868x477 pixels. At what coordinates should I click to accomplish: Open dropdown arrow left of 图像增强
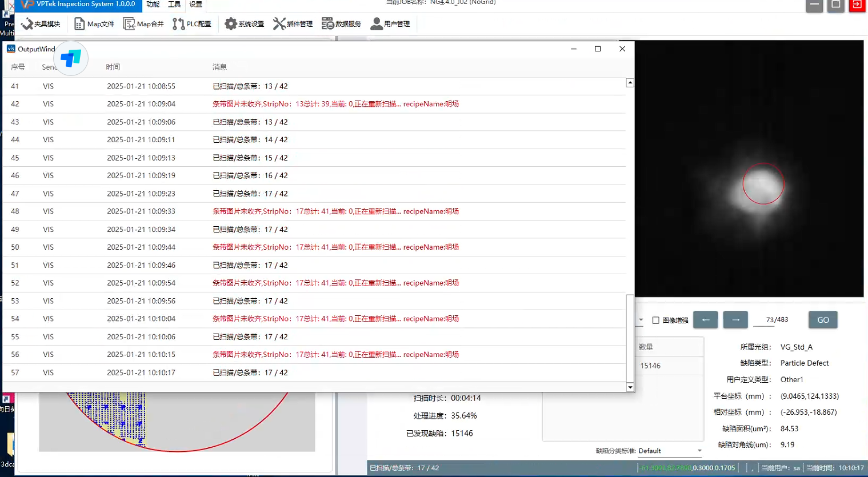(x=641, y=320)
